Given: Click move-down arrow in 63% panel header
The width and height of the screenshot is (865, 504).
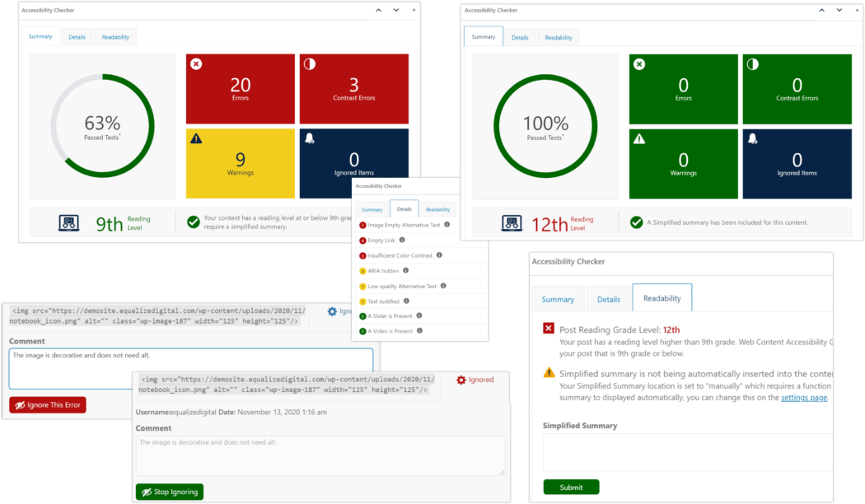Looking at the screenshot, I should click(x=396, y=10).
